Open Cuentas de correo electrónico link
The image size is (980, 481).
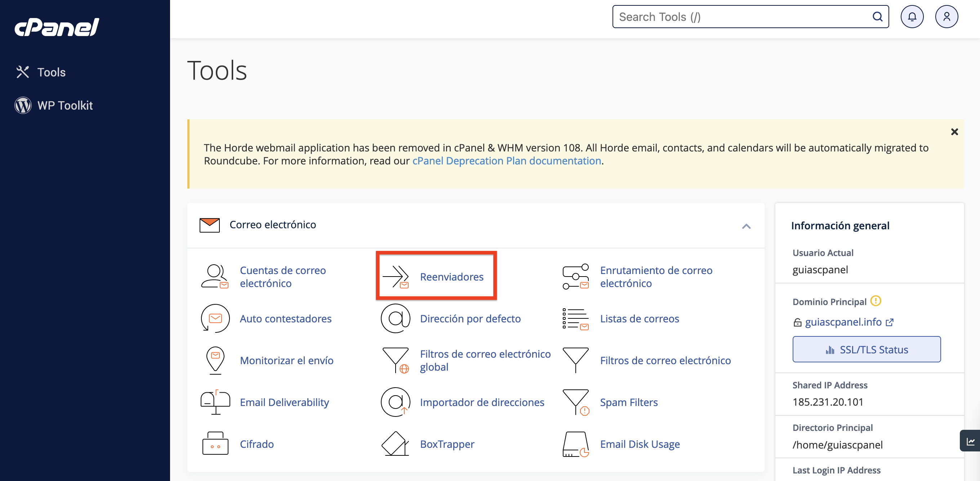tap(283, 277)
